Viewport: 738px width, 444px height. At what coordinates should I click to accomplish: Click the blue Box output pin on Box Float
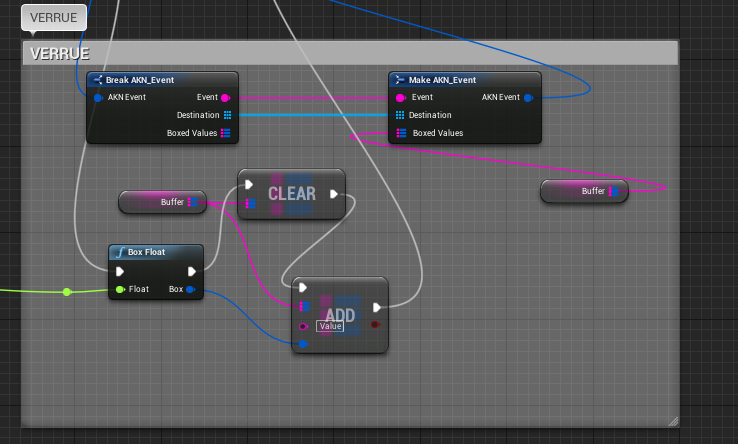point(190,290)
